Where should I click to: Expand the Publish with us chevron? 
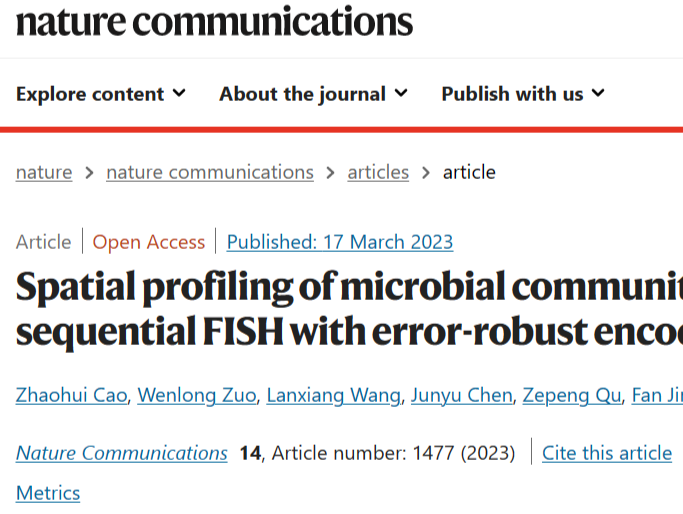point(598,93)
